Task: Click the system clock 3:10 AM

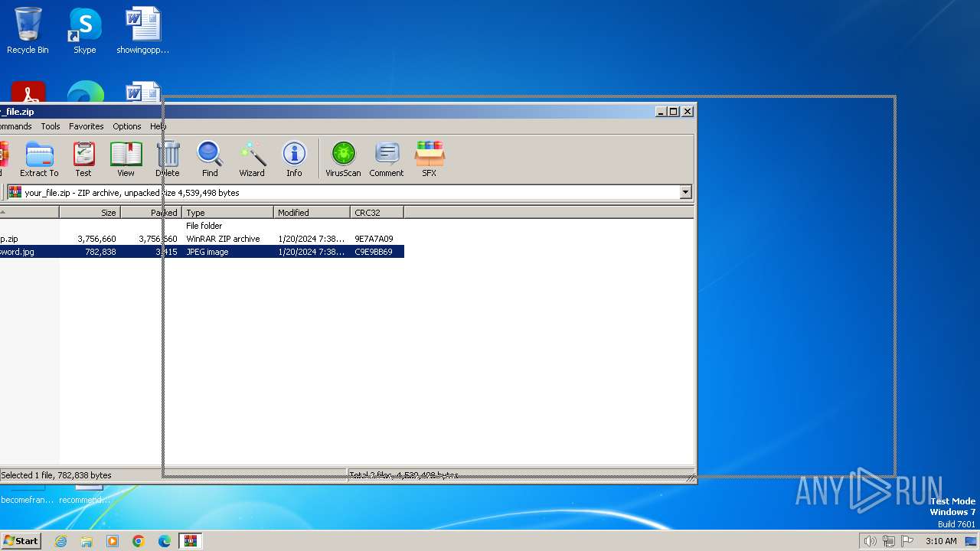Action: pos(941,541)
